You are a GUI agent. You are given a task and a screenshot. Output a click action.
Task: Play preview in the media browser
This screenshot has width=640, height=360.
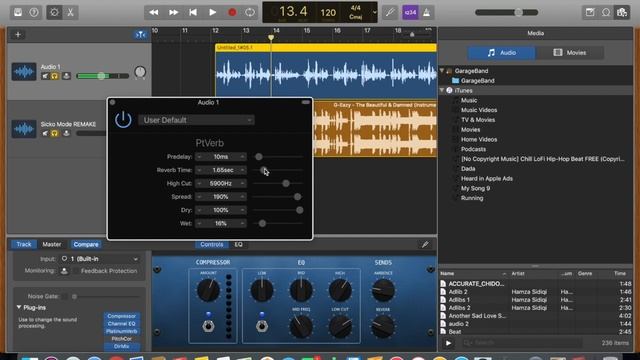tap(448, 343)
